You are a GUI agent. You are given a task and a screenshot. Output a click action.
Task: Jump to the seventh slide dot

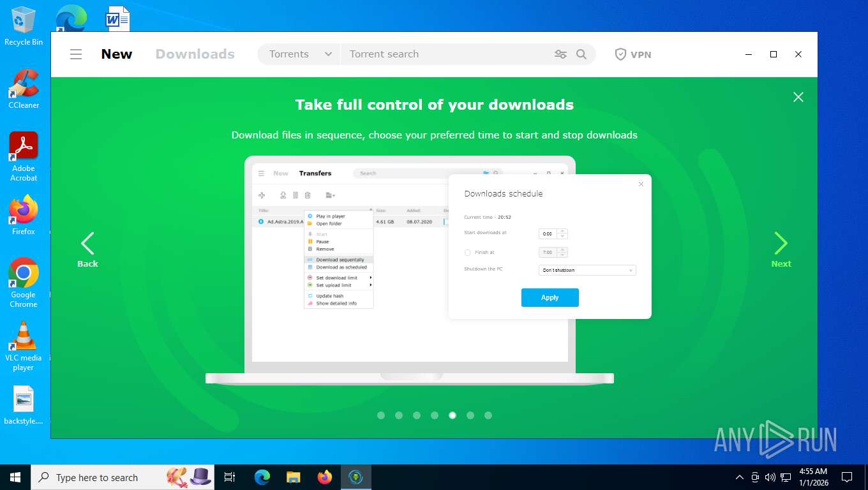(488, 415)
